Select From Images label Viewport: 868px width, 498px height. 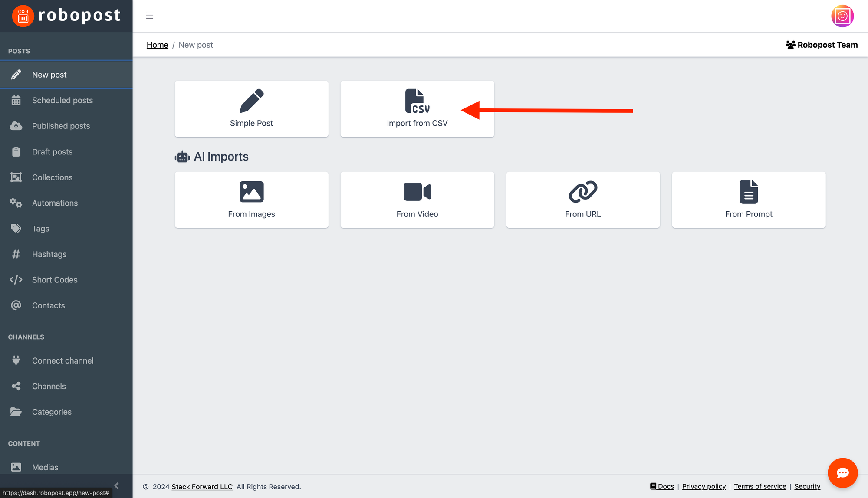[x=251, y=214]
